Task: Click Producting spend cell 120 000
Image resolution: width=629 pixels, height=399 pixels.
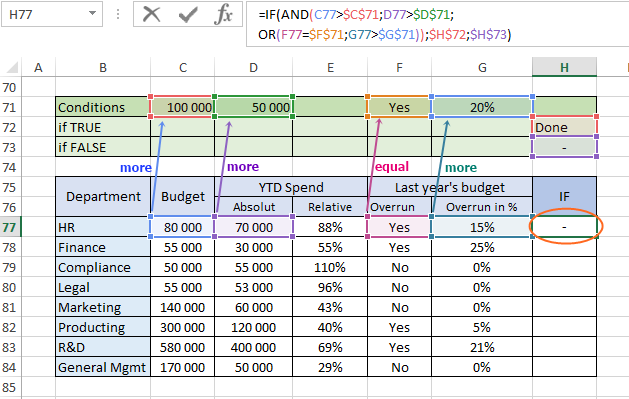Action: click(254, 328)
